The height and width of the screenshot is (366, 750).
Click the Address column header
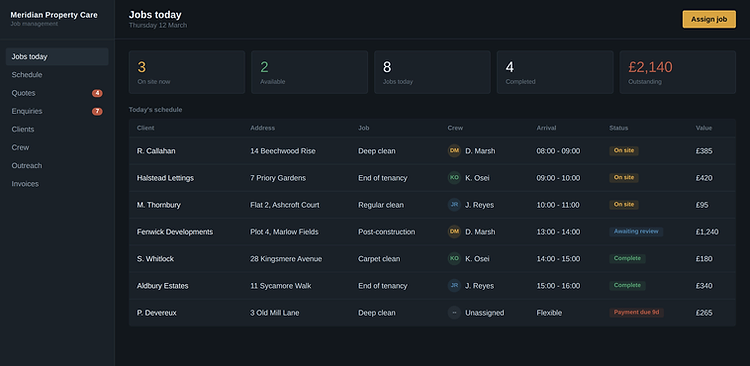coord(263,128)
